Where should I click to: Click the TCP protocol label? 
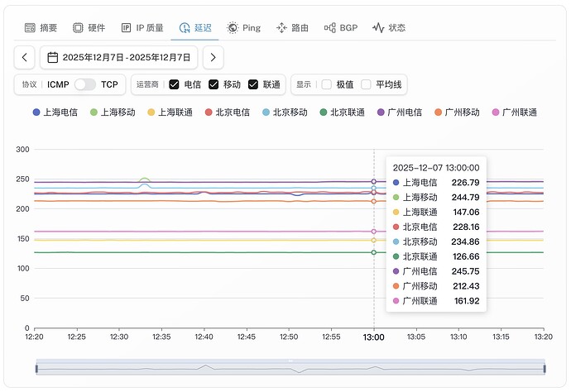coord(109,84)
